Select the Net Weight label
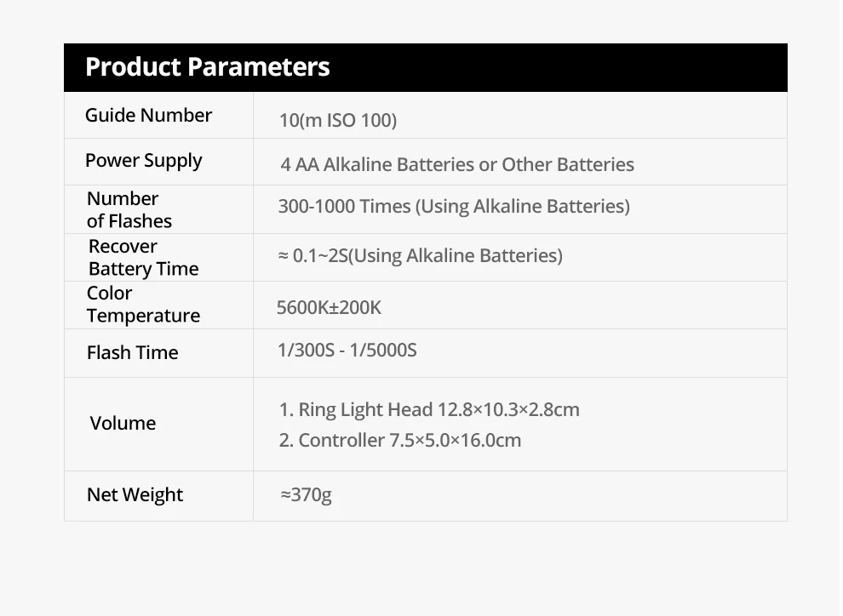The image size is (843, 616). (135, 494)
